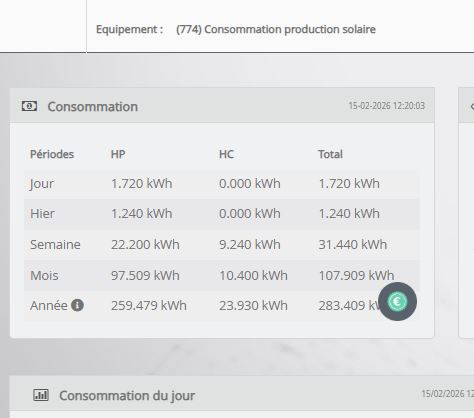Select the Hier row label
474x418 pixels.
pyautogui.click(x=42, y=214)
